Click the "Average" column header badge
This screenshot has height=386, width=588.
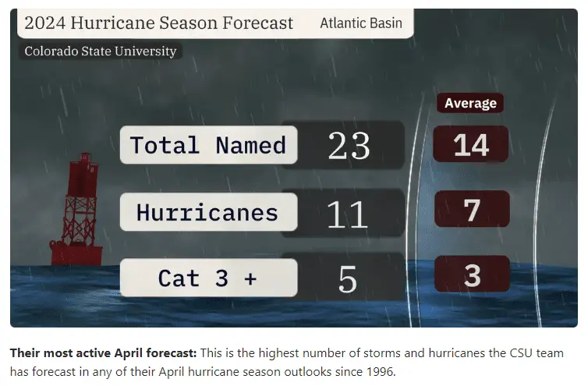tap(470, 103)
